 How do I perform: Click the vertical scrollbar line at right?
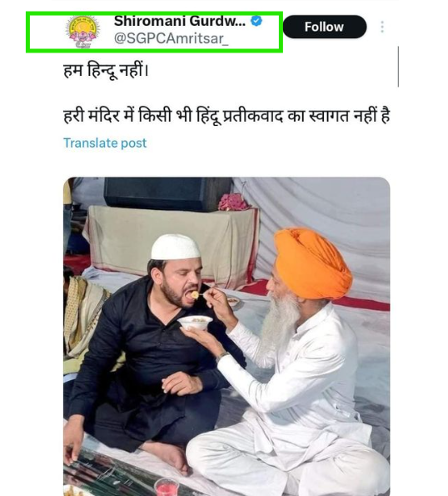coord(398,67)
